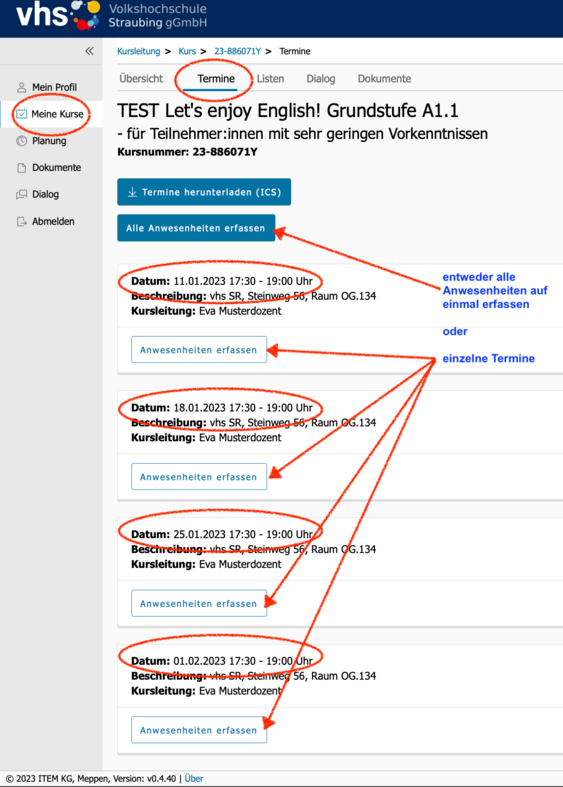Click the Mein Profil person icon
Screen dimensions: 563x787
pyautogui.click(x=22, y=87)
